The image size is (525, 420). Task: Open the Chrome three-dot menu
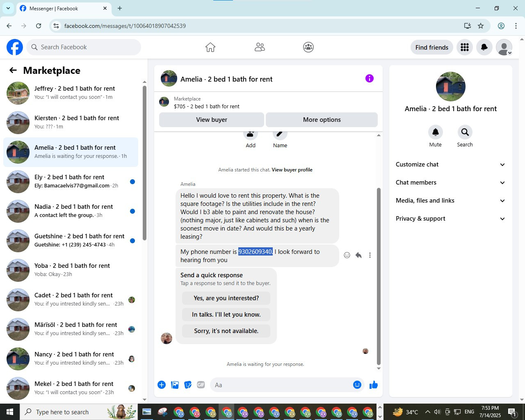point(516,26)
